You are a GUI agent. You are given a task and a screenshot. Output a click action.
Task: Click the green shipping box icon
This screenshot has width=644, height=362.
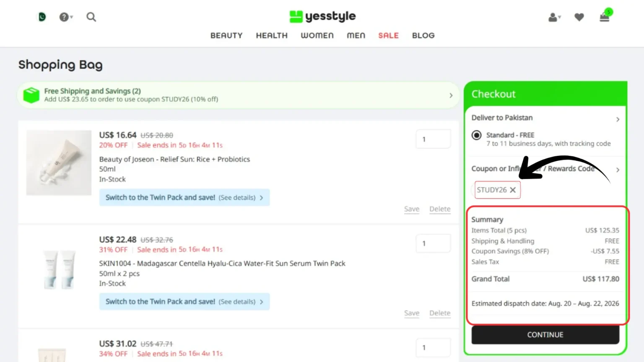tap(31, 95)
